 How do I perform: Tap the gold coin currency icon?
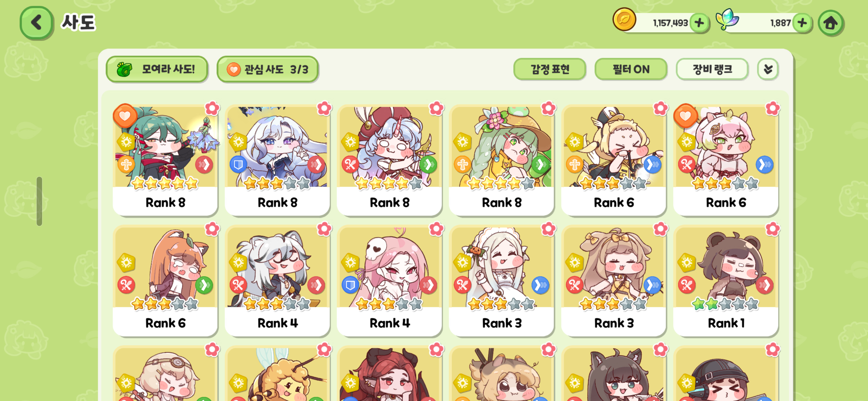624,19
